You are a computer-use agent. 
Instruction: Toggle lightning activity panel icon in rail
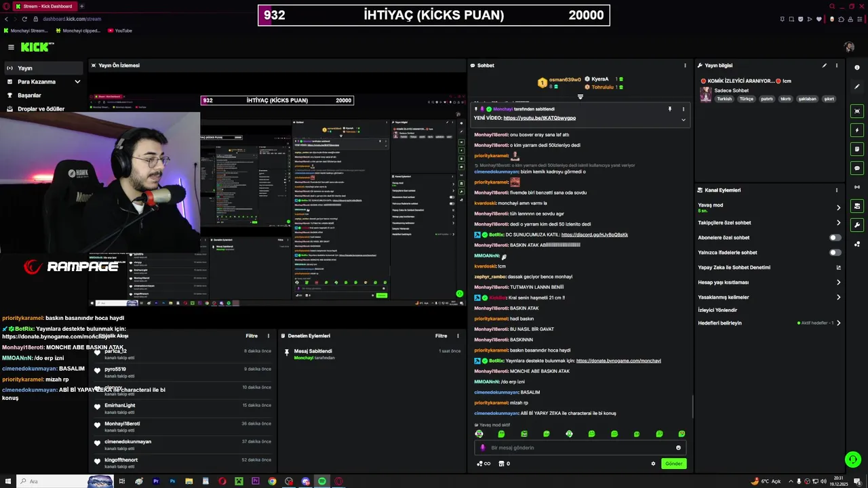[857, 130]
